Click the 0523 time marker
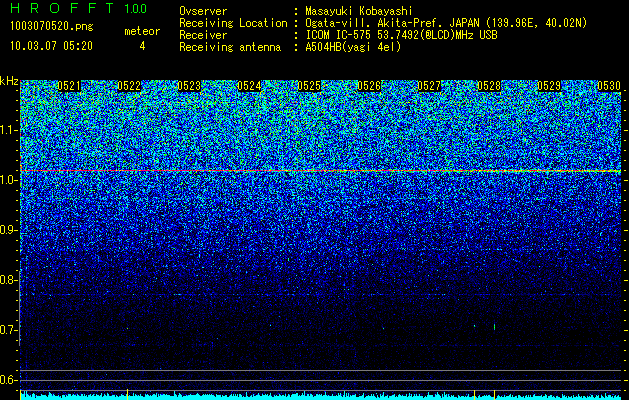The height and width of the screenshot is (400, 629). tap(189, 86)
